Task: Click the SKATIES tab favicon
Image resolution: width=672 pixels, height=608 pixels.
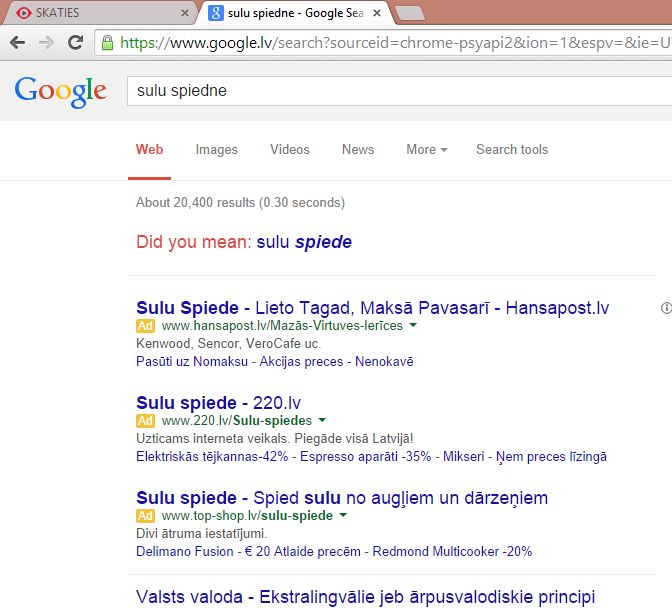Action: click(24, 13)
